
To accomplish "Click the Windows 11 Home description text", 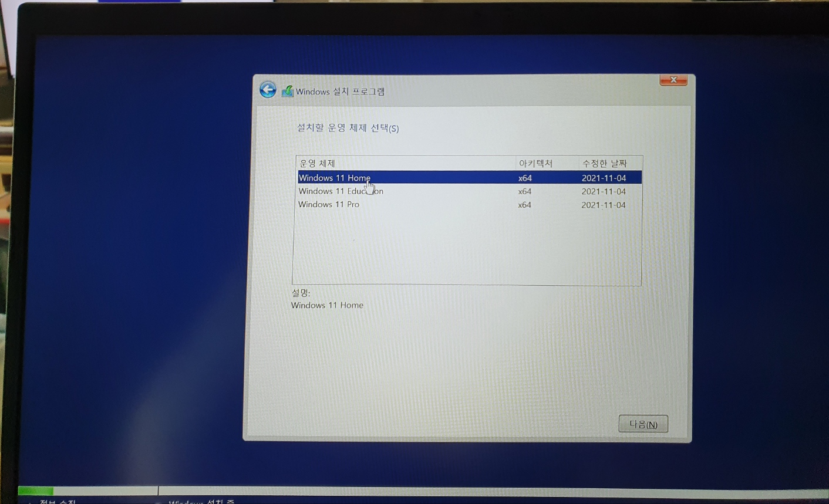I will point(327,305).
